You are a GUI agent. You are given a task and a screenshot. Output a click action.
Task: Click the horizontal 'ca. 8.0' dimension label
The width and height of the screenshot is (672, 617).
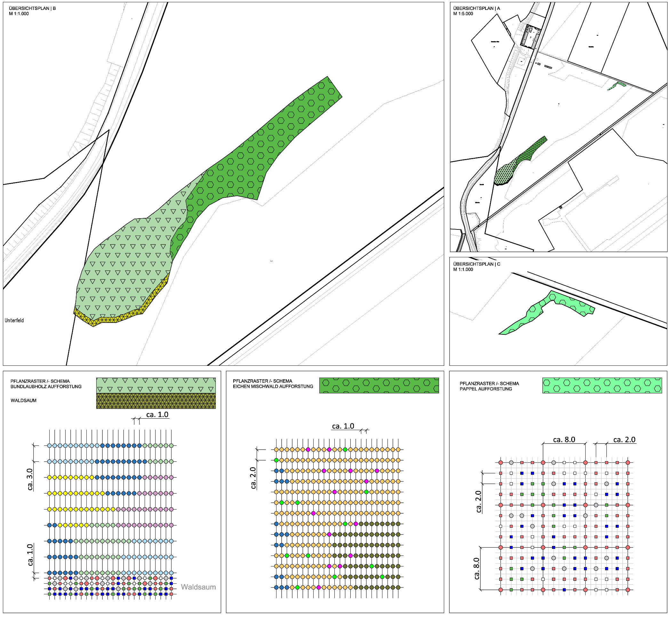pos(564,440)
